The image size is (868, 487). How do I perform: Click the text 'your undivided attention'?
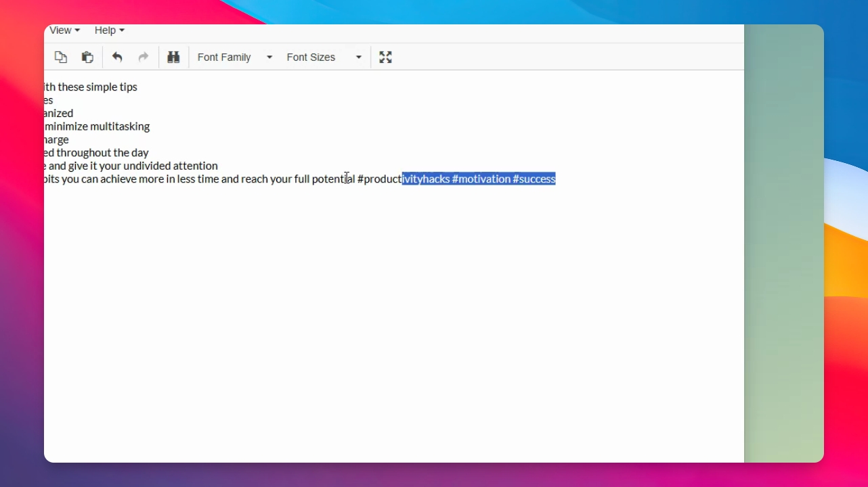tap(158, 166)
